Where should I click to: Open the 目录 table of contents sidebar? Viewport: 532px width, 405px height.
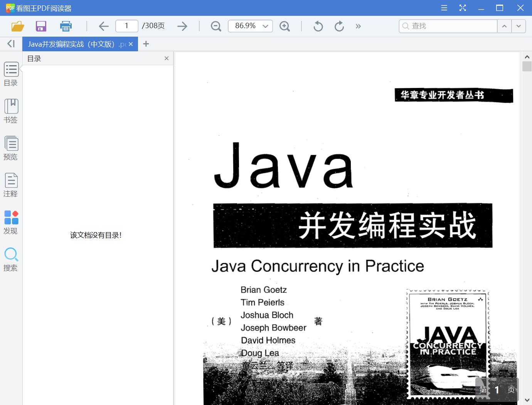click(11, 74)
